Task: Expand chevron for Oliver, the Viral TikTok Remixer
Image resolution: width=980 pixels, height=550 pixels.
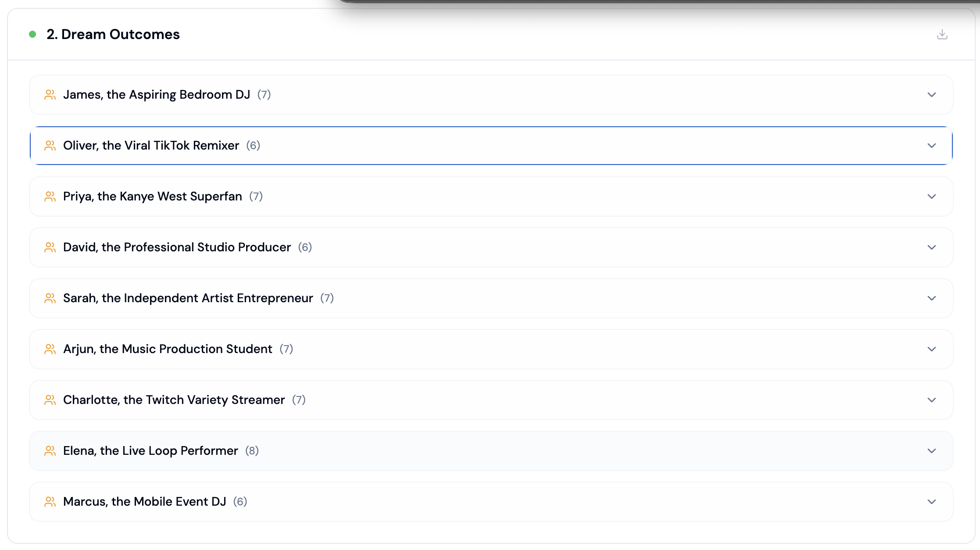Action: coord(932,146)
